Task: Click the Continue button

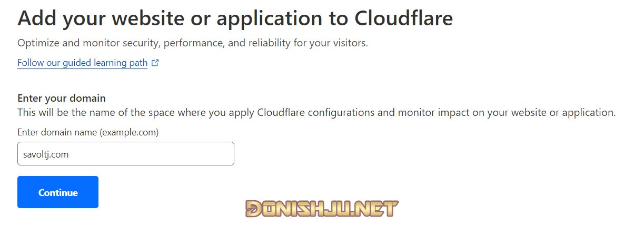Action: [x=58, y=192]
